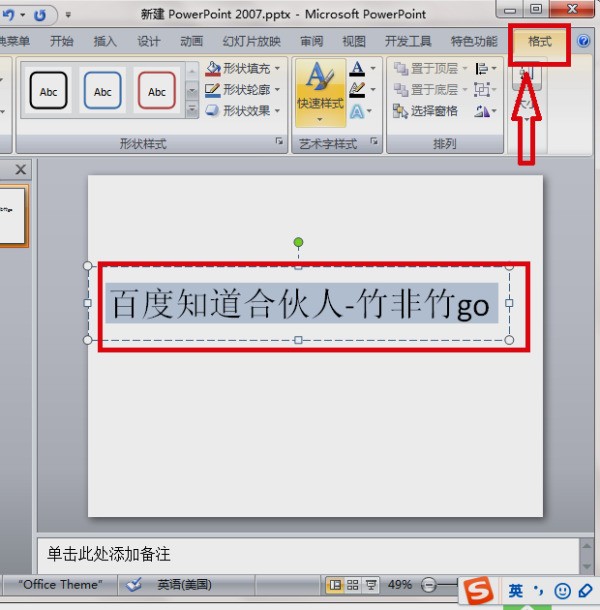The image size is (600, 610).
Task: Apply the black outline Abc shape style
Action: point(48,90)
